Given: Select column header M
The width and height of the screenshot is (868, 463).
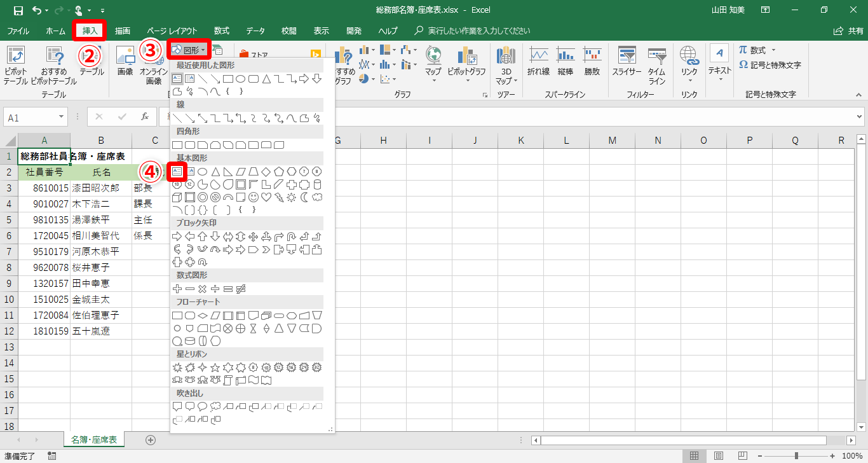Looking at the screenshot, I should coord(612,141).
